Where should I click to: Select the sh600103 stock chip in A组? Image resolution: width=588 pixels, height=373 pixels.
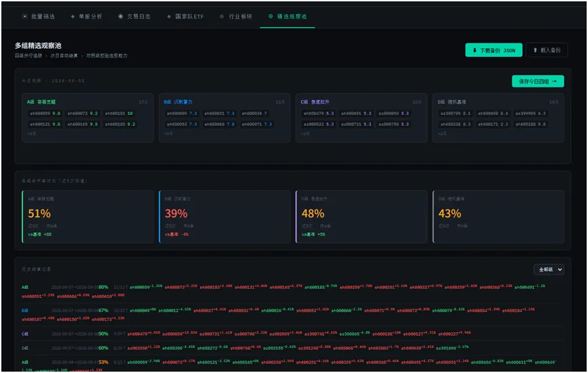(118, 113)
